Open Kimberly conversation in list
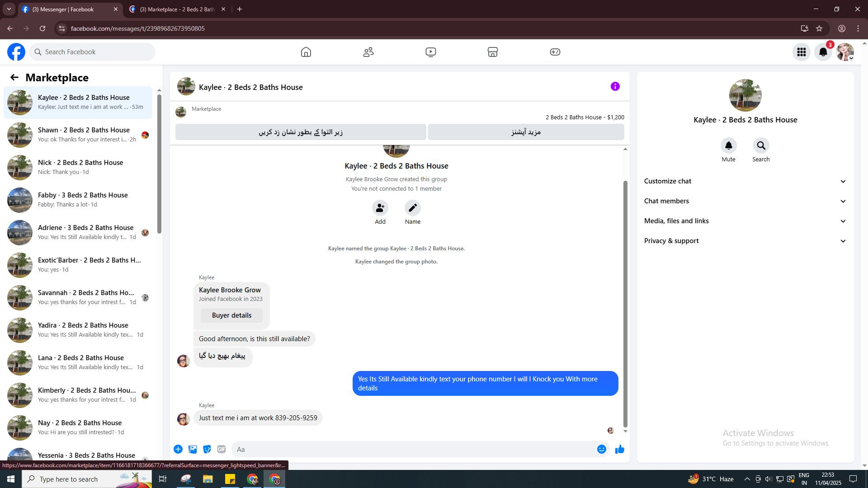 78,395
